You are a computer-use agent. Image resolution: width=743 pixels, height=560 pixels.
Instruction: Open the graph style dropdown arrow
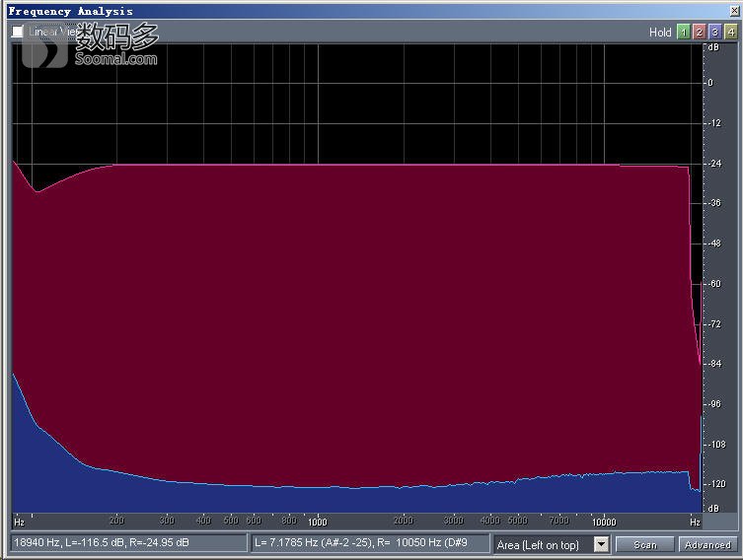click(x=601, y=544)
